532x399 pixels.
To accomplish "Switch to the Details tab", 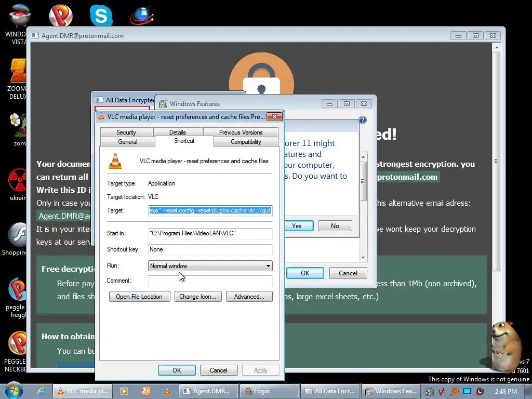I will point(178,132).
